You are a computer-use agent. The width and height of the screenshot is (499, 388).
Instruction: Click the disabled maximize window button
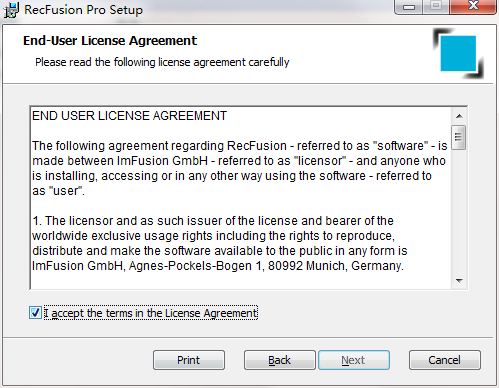pyautogui.click(x=436, y=7)
